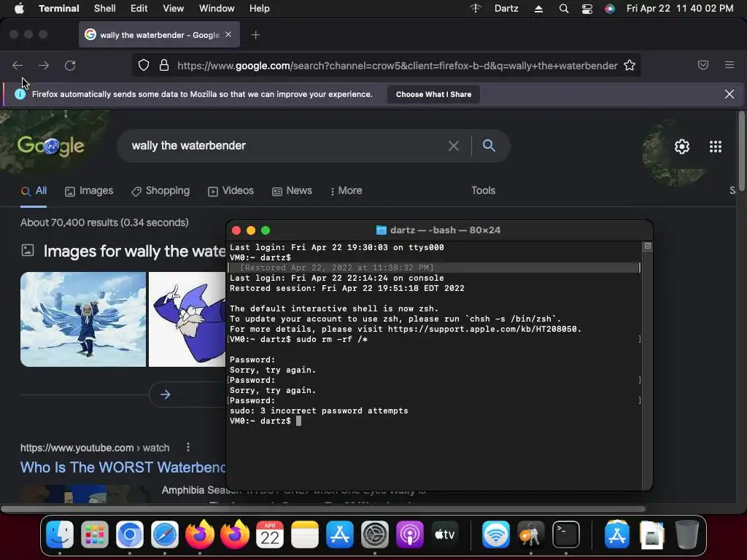Screen dimensions: 747x560
Task: Bookmark this page with the star icon
Action: click(x=630, y=65)
